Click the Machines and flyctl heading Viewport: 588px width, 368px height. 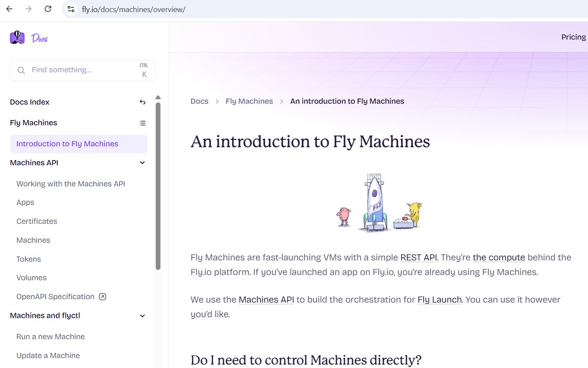click(45, 315)
